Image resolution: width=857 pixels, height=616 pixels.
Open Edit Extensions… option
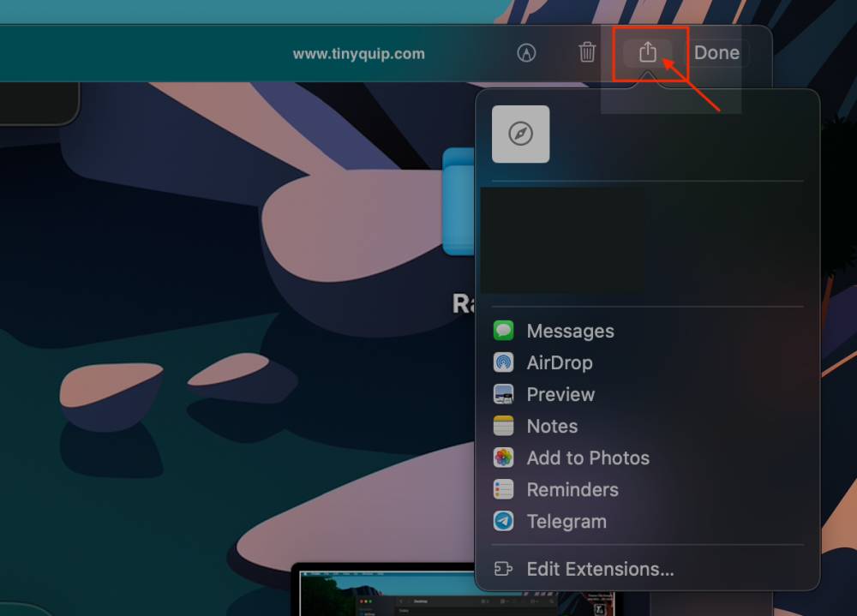point(600,569)
